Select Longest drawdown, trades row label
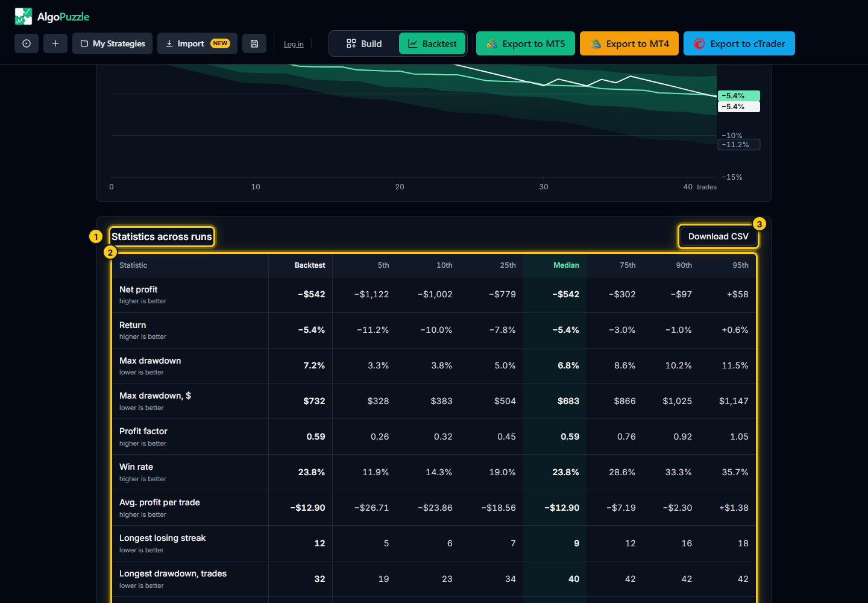Image resolution: width=868 pixels, height=603 pixels. (x=172, y=573)
